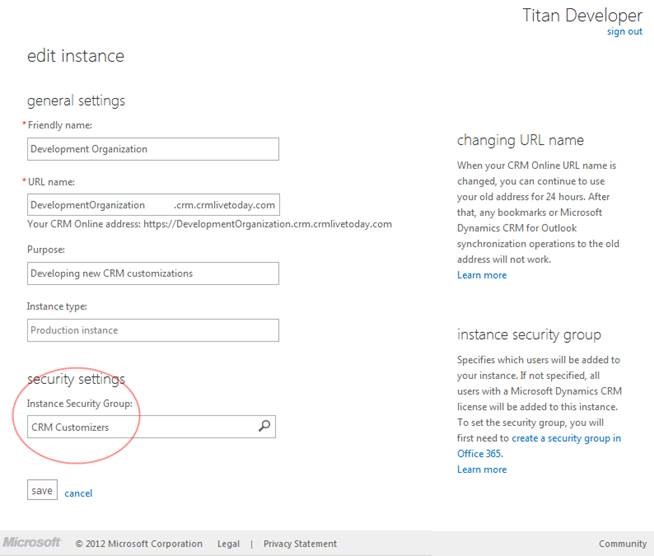Click the Titan Developer account name
The image size is (654, 556).
(582, 15)
